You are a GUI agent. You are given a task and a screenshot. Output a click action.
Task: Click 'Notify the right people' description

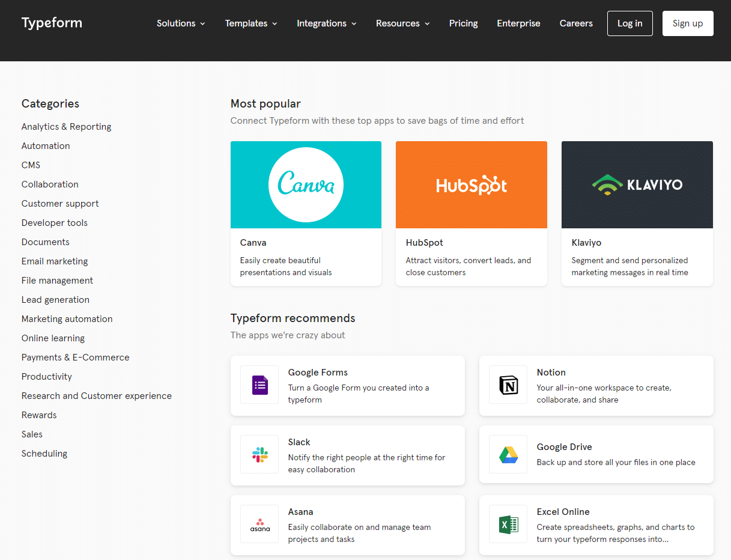(x=367, y=464)
